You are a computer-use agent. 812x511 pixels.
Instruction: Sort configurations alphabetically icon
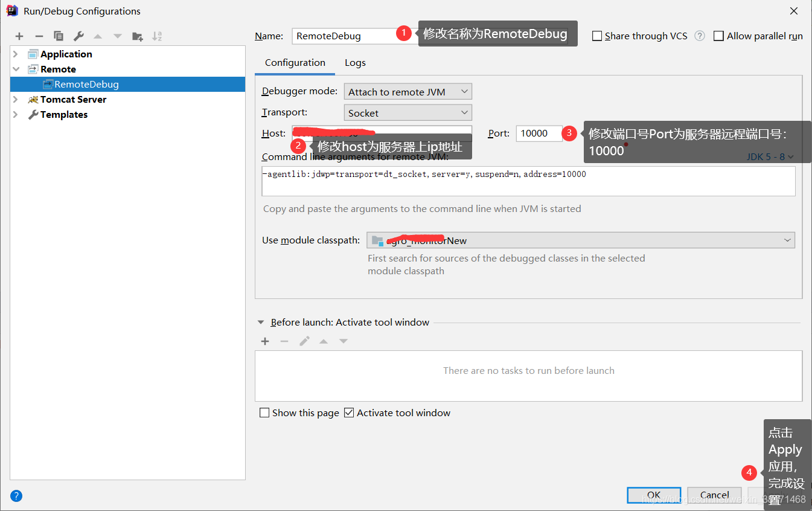click(x=157, y=36)
